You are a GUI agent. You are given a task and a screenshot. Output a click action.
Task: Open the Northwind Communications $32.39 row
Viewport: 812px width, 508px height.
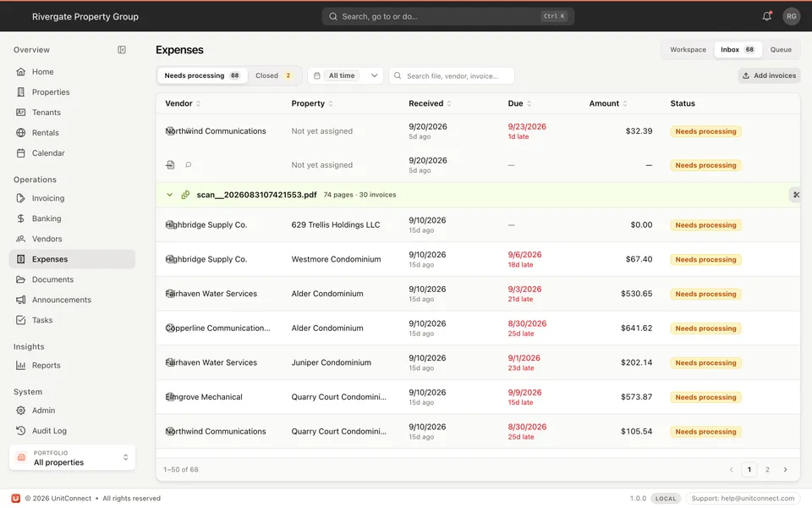pyautogui.click(x=478, y=131)
